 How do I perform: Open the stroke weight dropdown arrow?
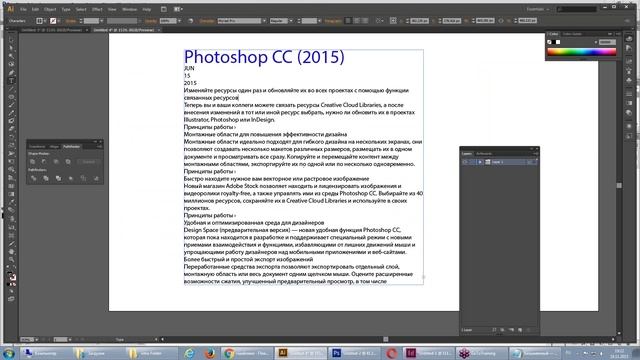[102, 21]
